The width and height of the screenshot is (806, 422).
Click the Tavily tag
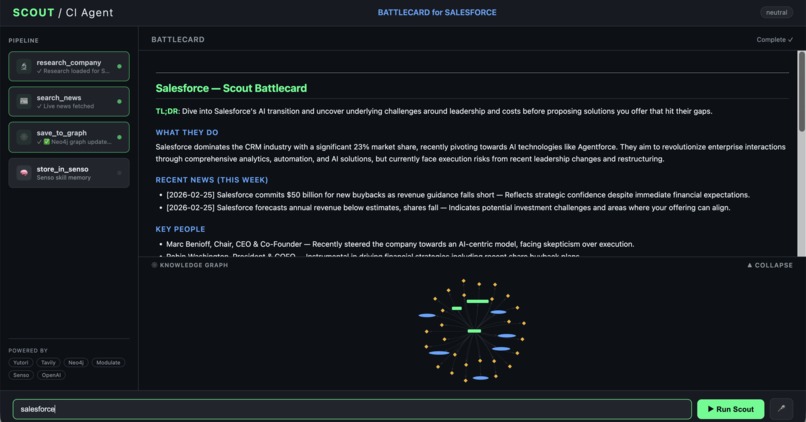(48, 362)
